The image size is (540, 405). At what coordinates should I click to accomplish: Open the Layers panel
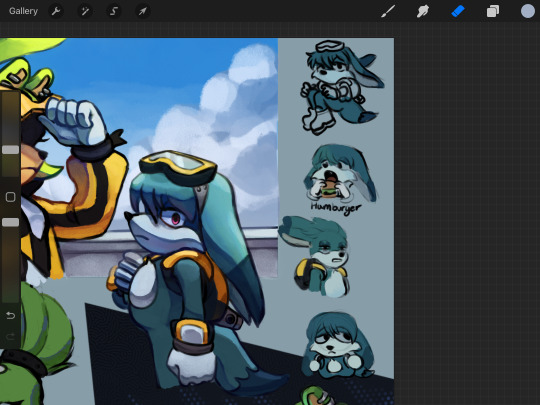pyautogui.click(x=493, y=11)
